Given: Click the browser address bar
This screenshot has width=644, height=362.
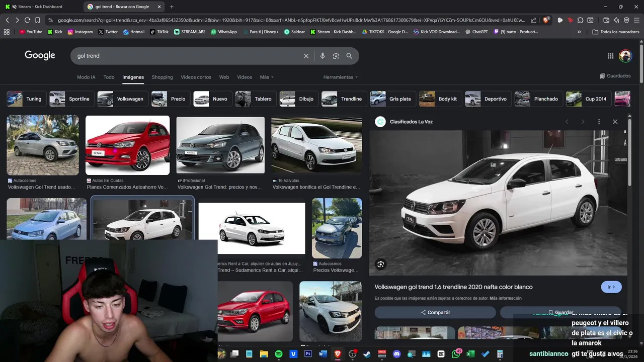Looking at the screenshot, I should (x=291, y=20).
